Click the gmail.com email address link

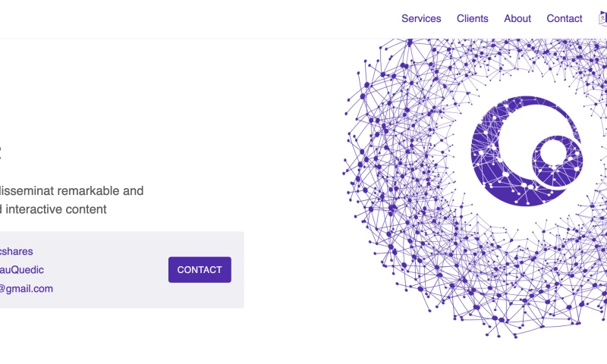[x=27, y=288]
